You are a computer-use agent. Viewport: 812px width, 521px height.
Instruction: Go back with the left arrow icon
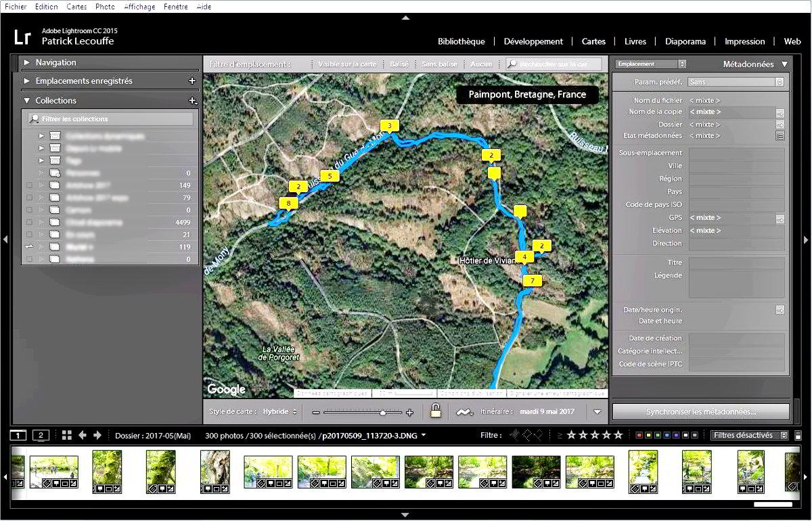[x=83, y=435]
